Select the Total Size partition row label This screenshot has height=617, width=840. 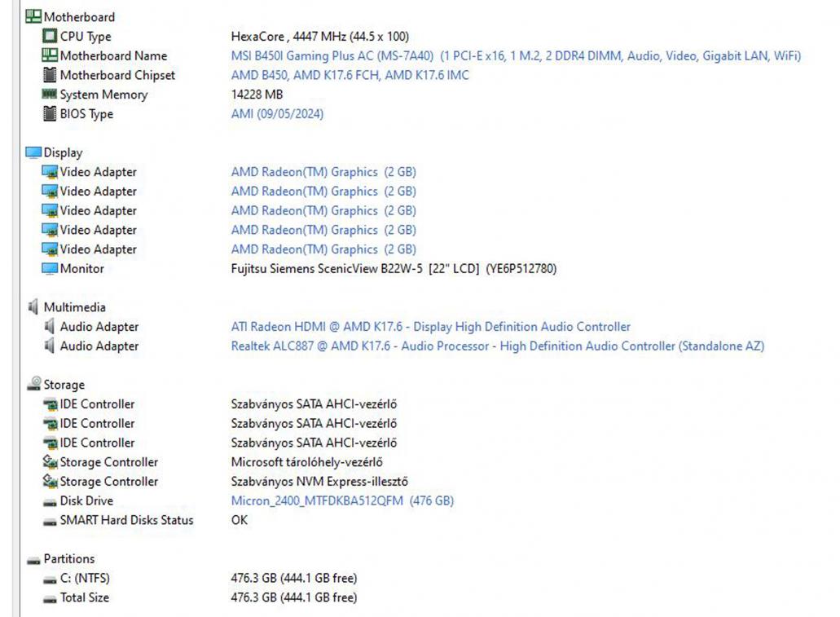click(84, 597)
